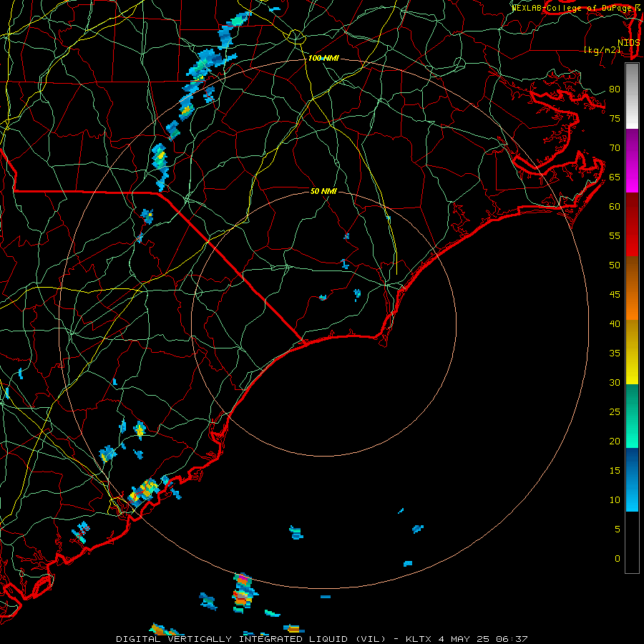Select the yellow segment of the color bar

[x=632, y=352]
